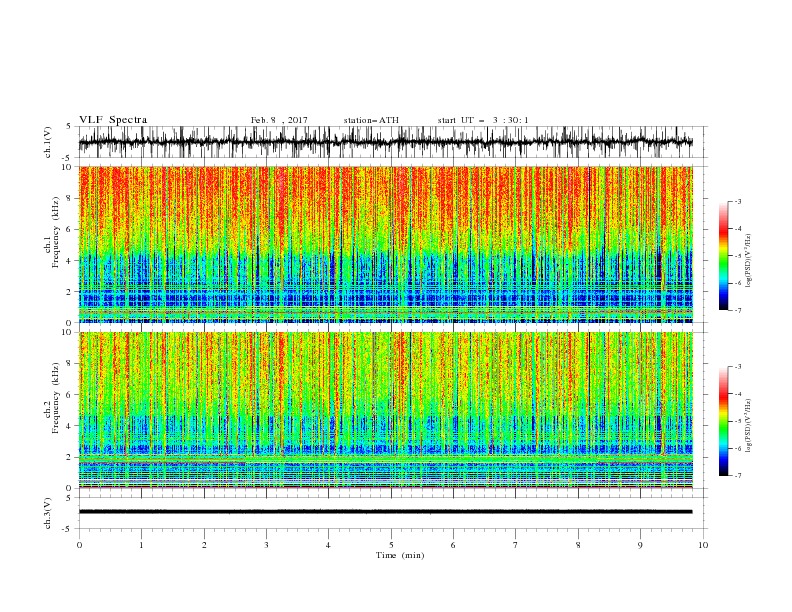Click the time axis tick label "7"
792x612 pixels.
point(516,545)
